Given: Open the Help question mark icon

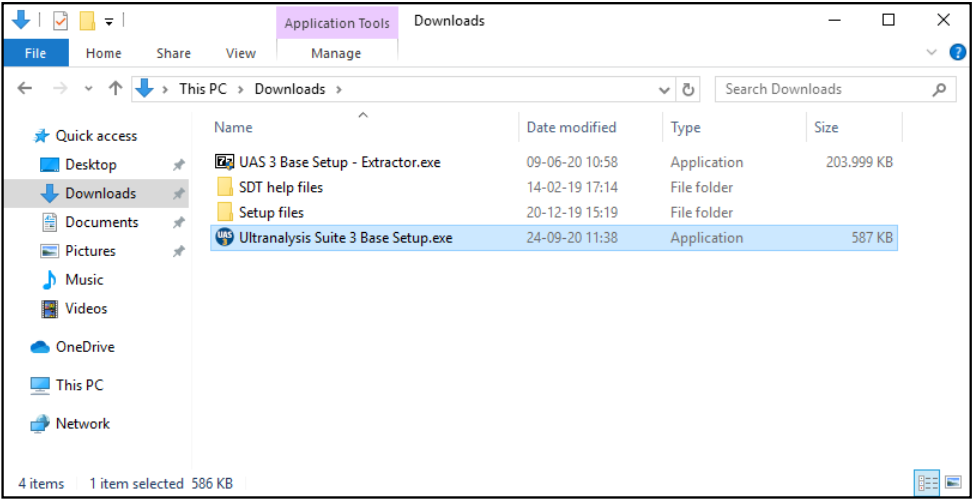Looking at the screenshot, I should point(957,53).
